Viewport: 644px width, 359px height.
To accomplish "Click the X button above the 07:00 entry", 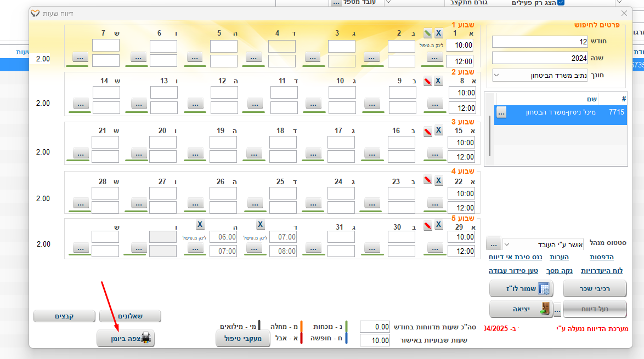I will [x=260, y=224].
